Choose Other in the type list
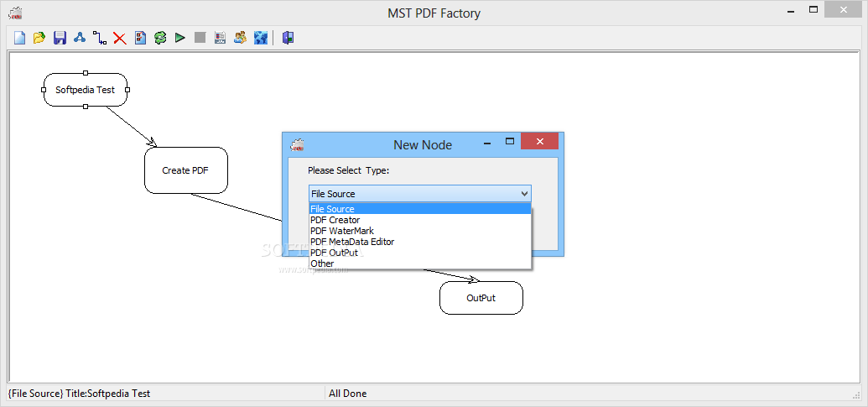This screenshot has height=407, width=868. (x=420, y=263)
